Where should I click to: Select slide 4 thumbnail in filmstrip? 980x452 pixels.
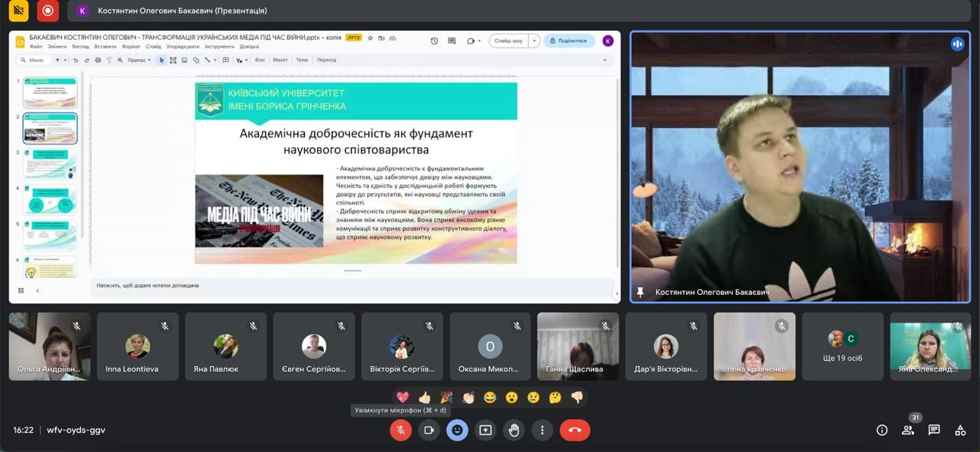[50, 200]
